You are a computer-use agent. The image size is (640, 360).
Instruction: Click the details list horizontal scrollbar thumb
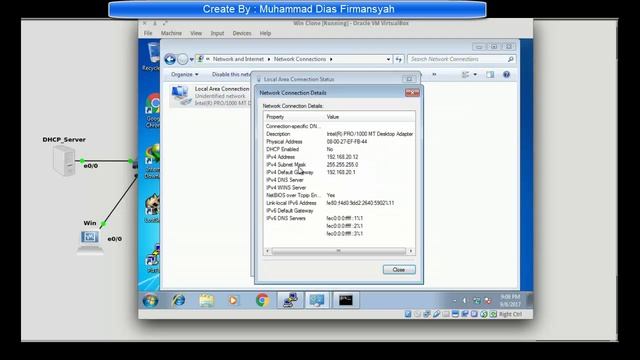[338, 251]
